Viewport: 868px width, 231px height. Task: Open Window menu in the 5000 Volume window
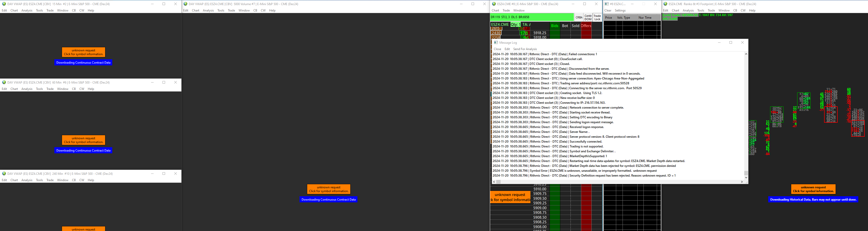click(244, 10)
